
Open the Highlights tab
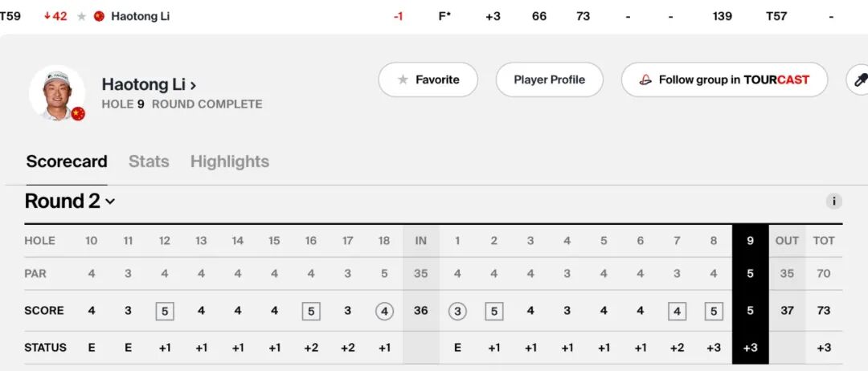coord(230,161)
